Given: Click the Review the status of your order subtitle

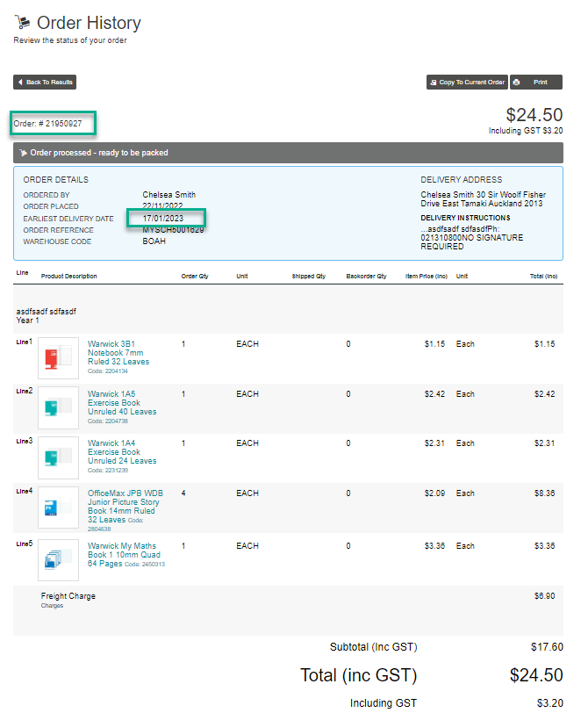Looking at the screenshot, I should pyautogui.click(x=70, y=40).
